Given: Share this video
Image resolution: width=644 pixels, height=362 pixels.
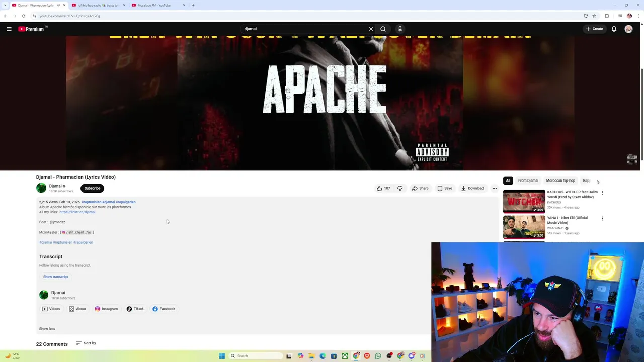Looking at the screenshot, I should click(x=420, y=188).
